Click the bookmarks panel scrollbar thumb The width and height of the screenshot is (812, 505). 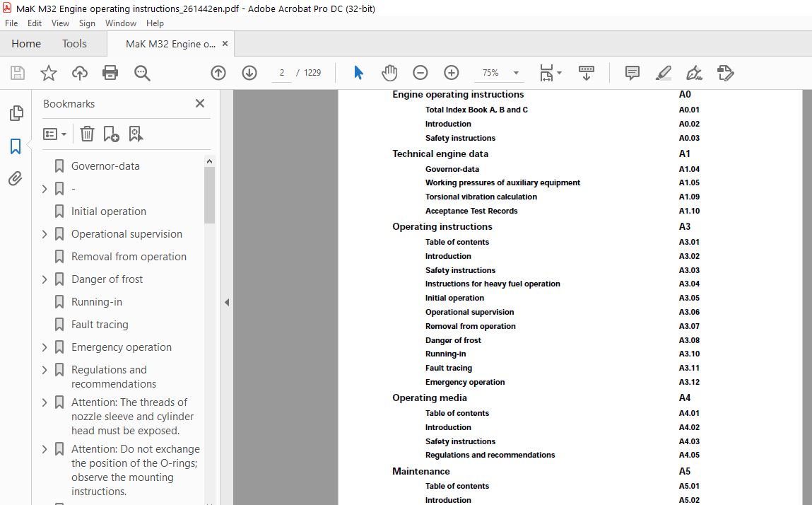(209, 195)
